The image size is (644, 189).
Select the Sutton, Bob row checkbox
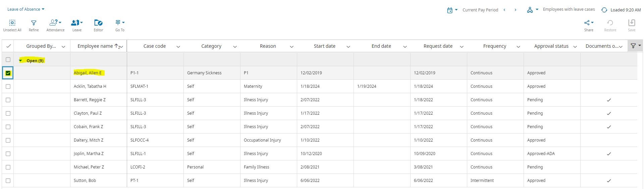click(8, 181)
